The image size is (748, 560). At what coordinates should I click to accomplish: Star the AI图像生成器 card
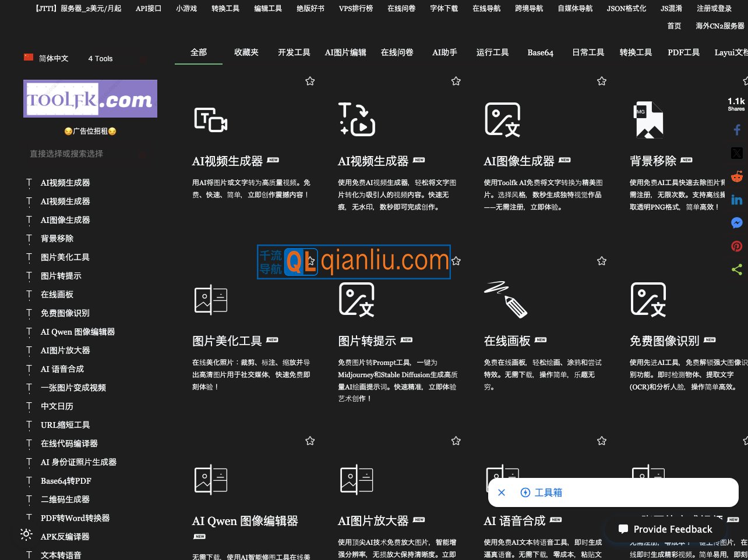[x=602, y=81]
